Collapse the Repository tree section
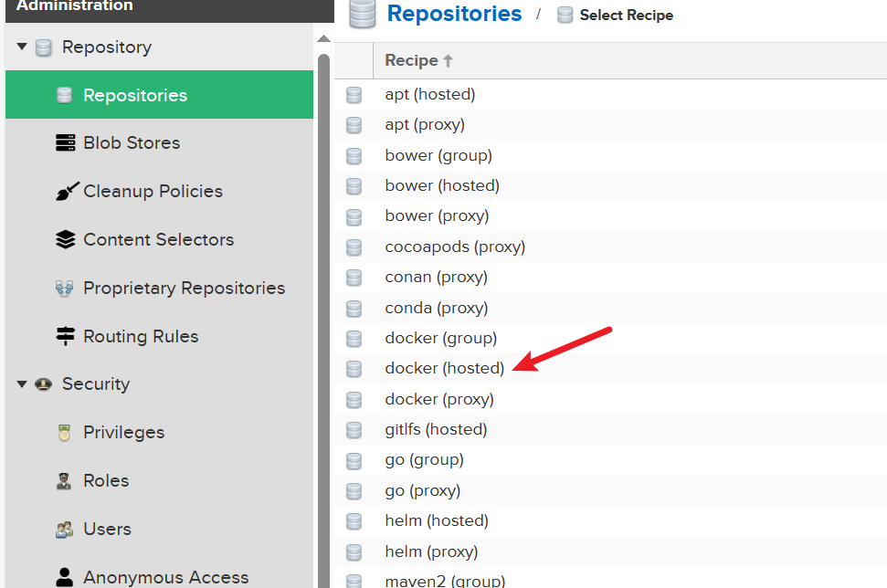Image resolution: width=887 pixels, height=588 pixels. [x=22, y=47]
